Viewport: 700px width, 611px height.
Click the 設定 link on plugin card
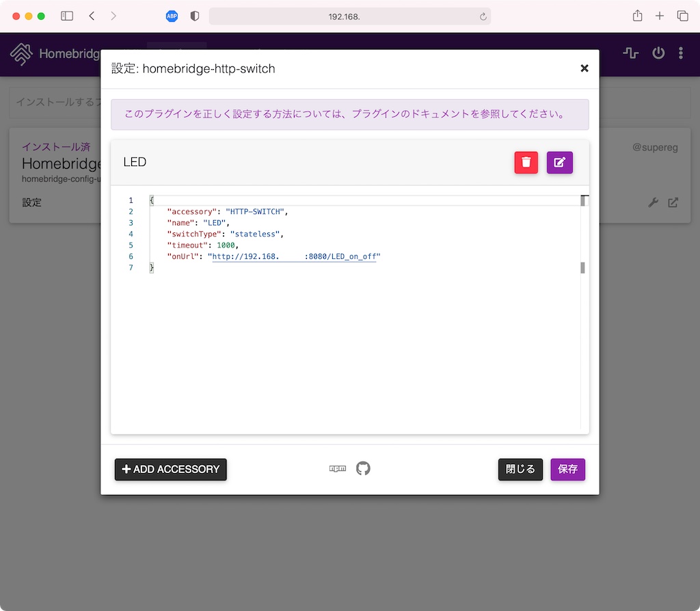(x=31, y=202)
